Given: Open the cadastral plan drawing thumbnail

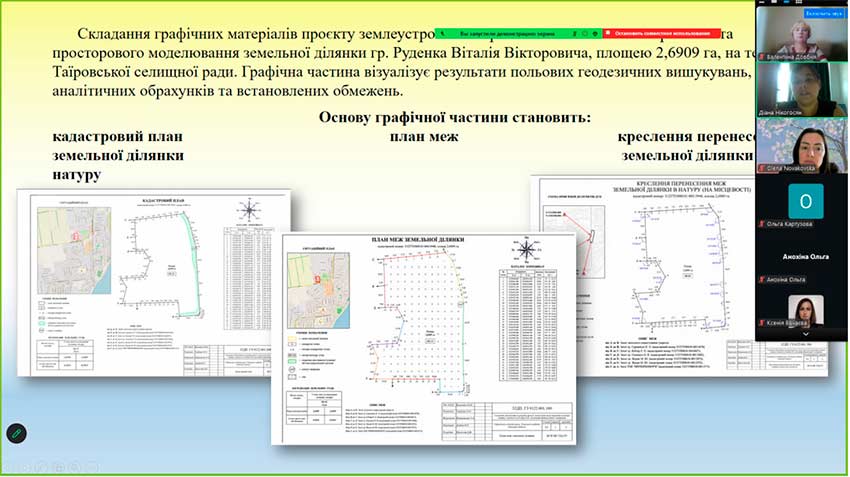Looking at the screenshot, I should 153,282.
